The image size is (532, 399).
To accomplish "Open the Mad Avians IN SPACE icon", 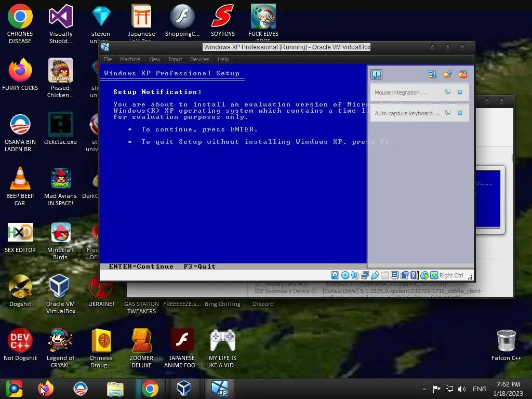I will pyautogui.click(x=60, y=186).
